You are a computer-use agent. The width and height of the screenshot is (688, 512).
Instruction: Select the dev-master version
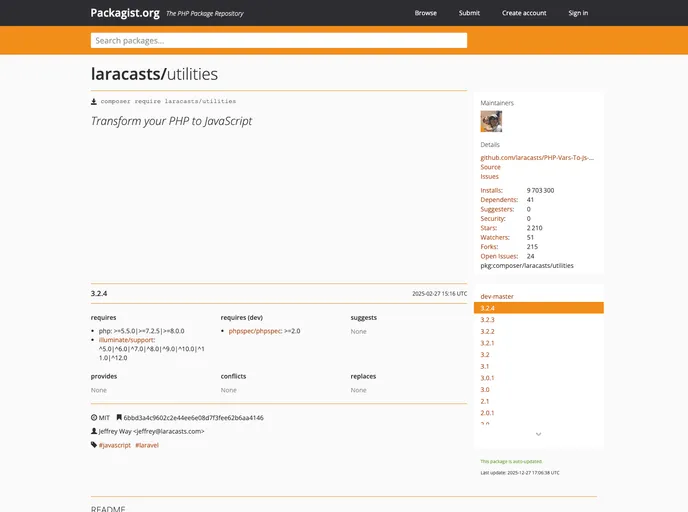click(x=497, y=296)
